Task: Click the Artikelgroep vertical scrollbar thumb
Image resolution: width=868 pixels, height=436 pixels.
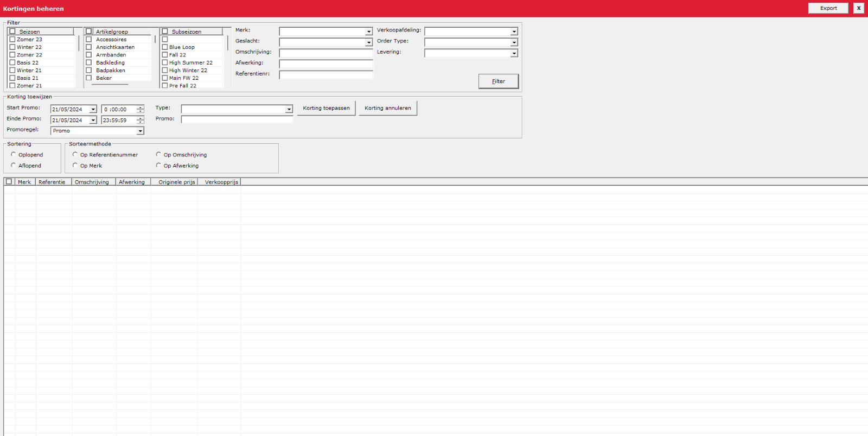Action: pyautogui.click(x=155, y=40)
